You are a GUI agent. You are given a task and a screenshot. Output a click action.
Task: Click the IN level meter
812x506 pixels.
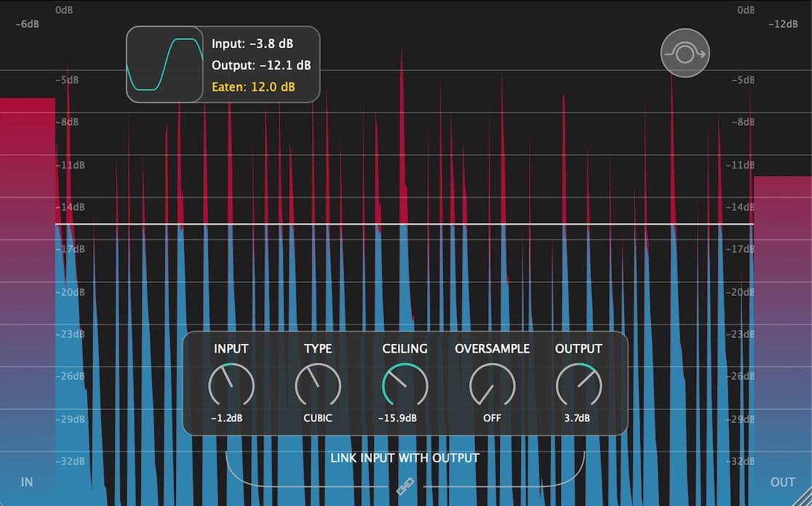[x=28, y=302]
